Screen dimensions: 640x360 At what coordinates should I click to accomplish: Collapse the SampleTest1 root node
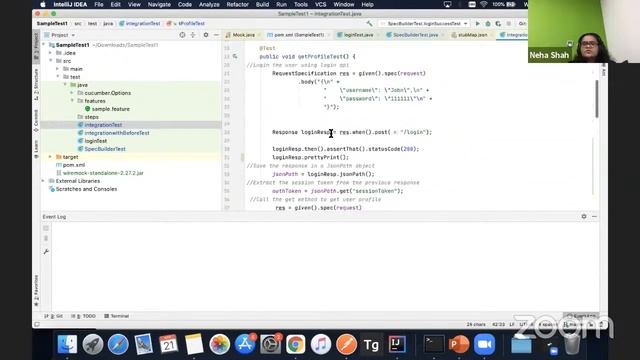pyautogui.click(x=44, y=45)
